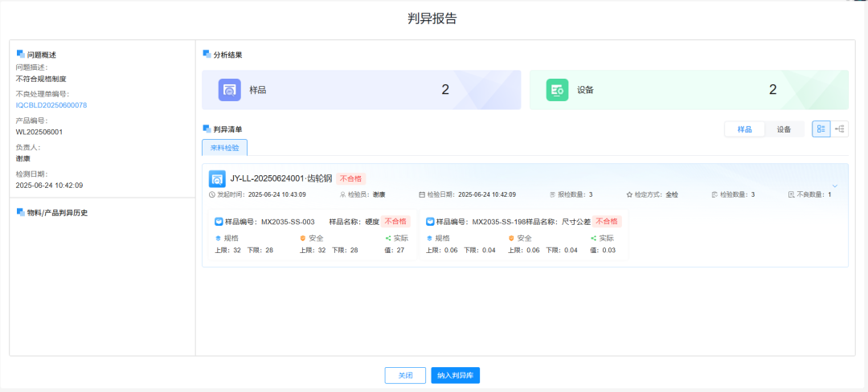Click the 物料/产品判异历史 section icon
The height and width of the screenshot is (392, 868).
pos(21,212)
